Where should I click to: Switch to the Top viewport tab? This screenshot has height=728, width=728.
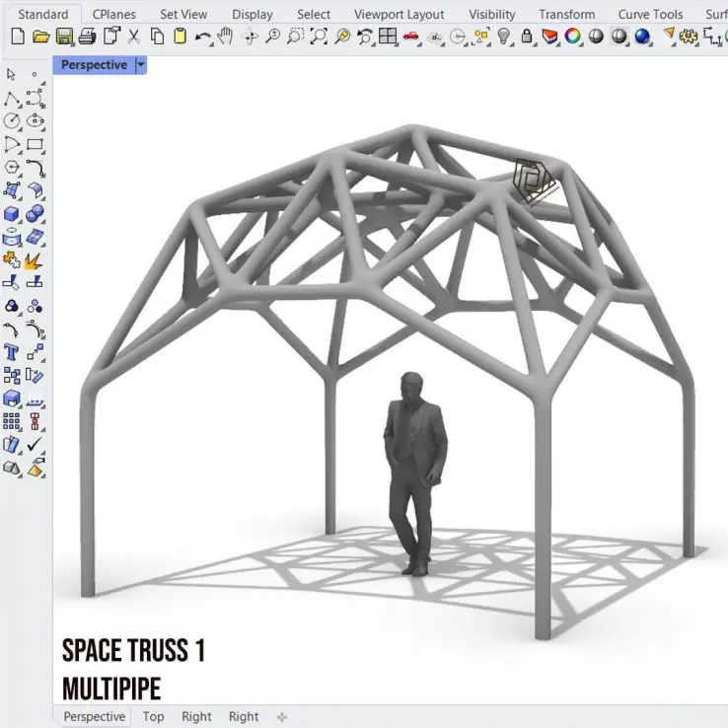coord(153,716)
